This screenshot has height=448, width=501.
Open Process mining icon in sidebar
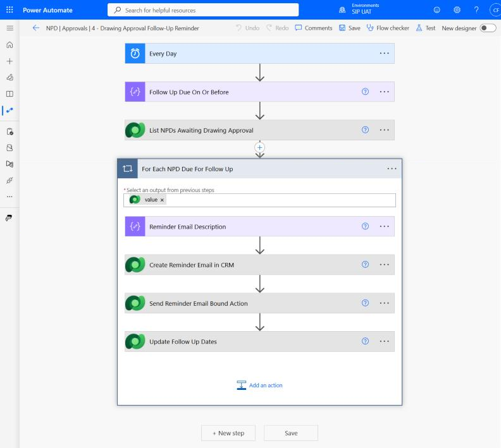[x=10, y=164]
